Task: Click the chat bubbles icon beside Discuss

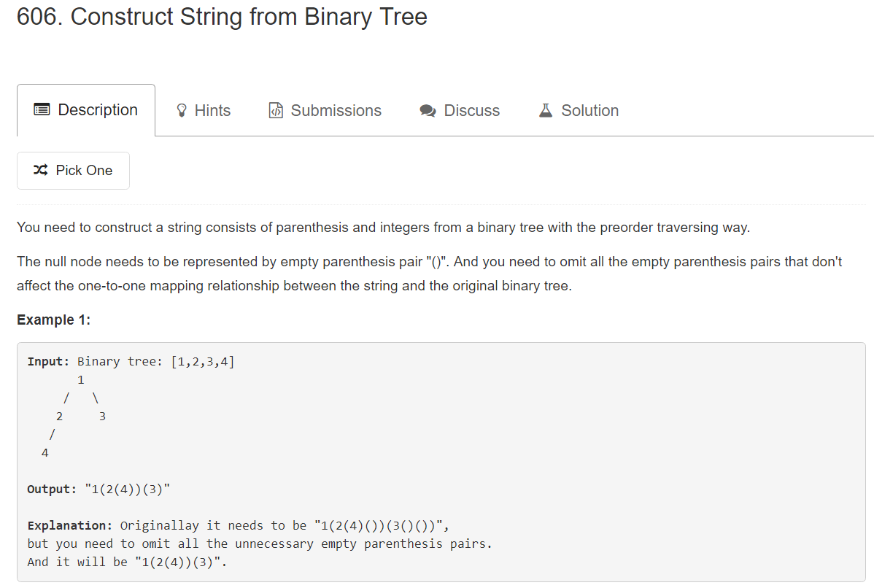Action: coord(428,111)
